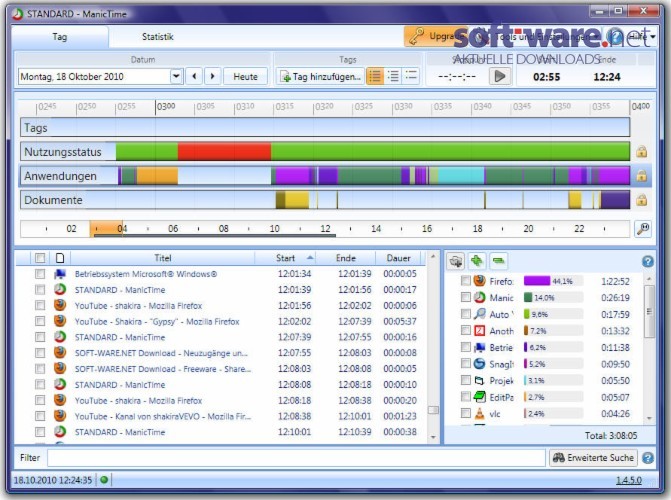Click the SnagIt icon in summary
Screen dimensions: 671x500
click(480, 364)
